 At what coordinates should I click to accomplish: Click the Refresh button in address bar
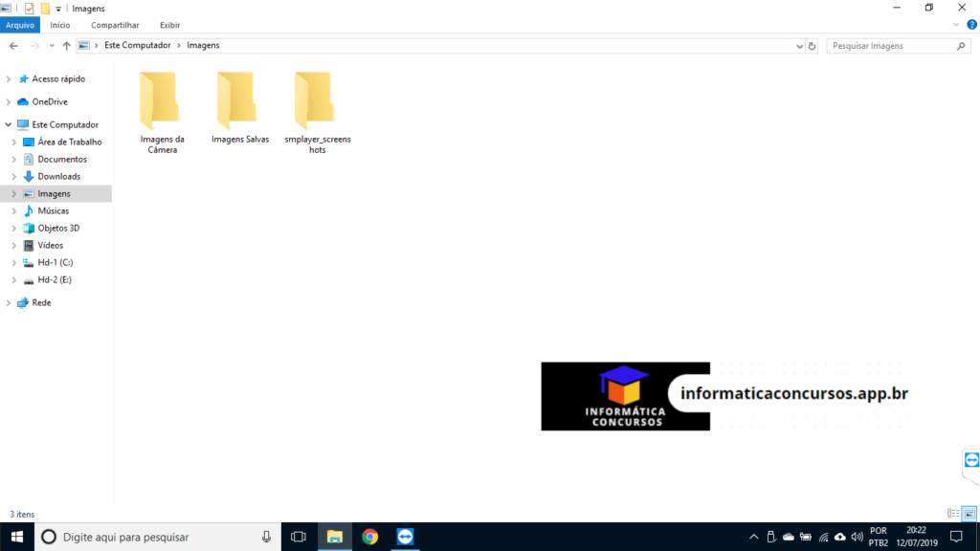813,46
